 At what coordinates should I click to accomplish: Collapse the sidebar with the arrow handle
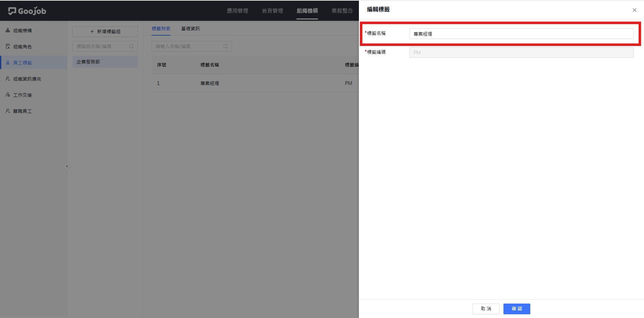[67, 166]
